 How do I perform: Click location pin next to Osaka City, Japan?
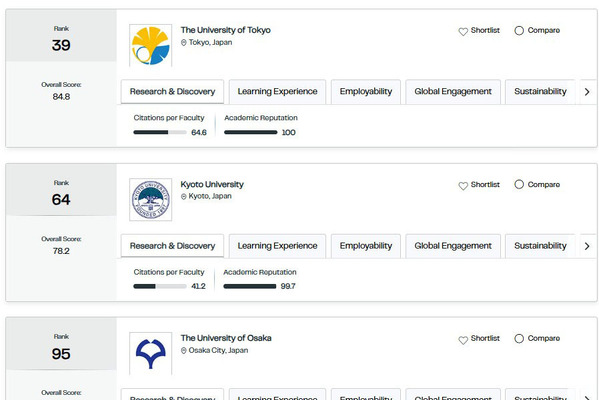(x=183, y=350)
